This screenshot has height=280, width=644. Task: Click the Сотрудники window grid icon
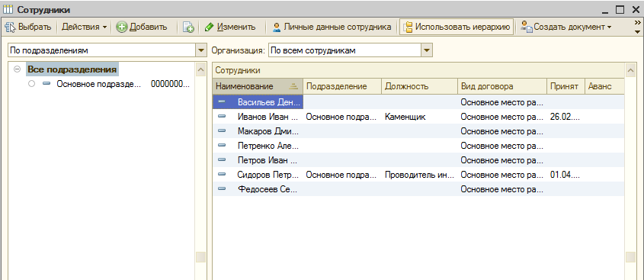click(8, 8)
